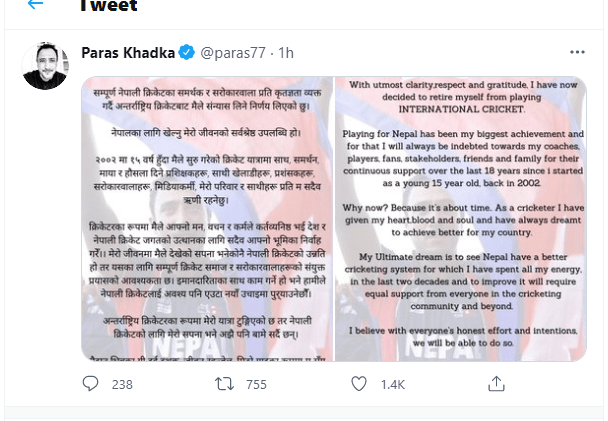Like the tweet with the heart icon
608x421 pixels.
(359, 383)
